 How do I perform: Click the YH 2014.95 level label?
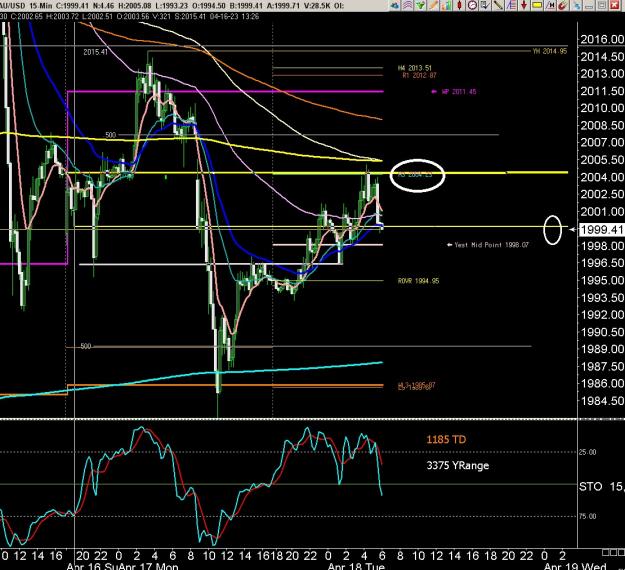(550, 51)
